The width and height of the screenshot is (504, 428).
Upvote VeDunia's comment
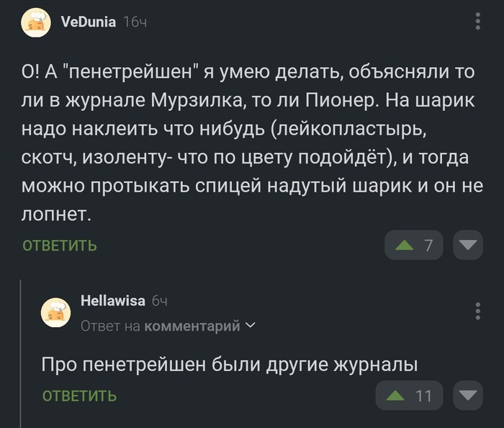(405, 246)
